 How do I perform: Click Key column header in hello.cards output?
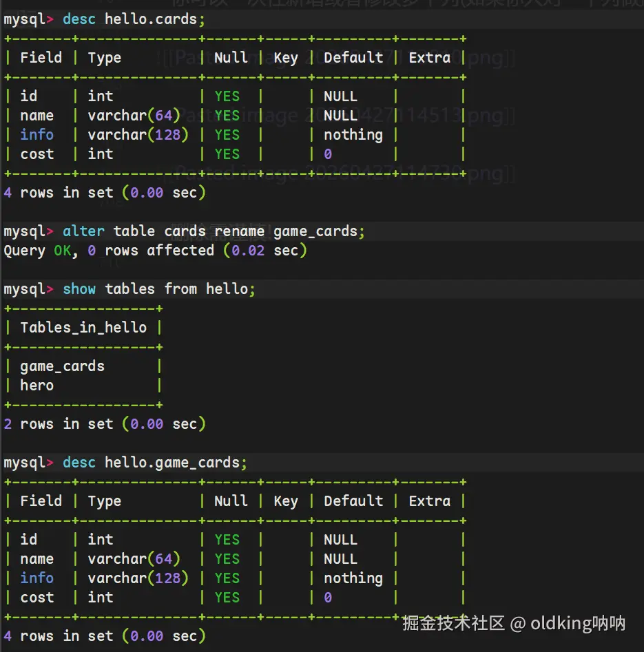[x=285, y=58]
